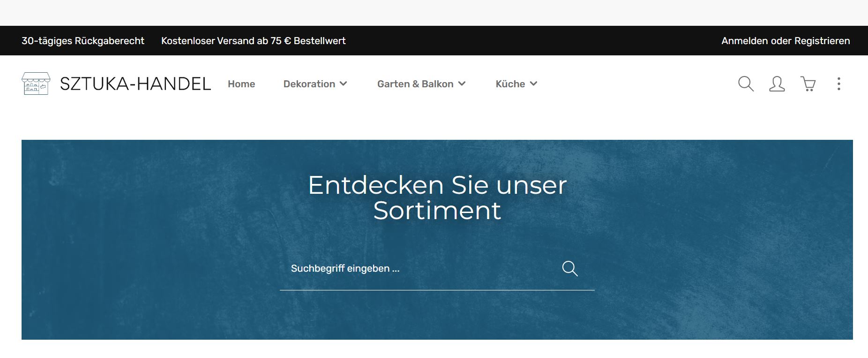
Task: Submit search with banner magnifier icon
Action: point(570,268)
